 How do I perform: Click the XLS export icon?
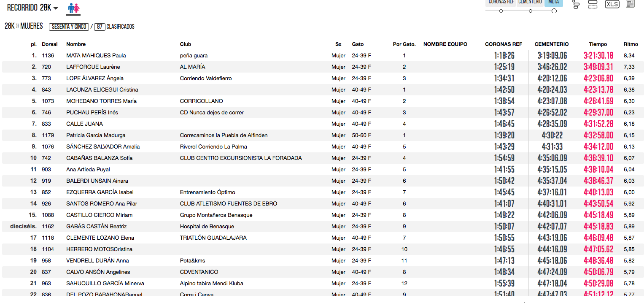point(612,4)
